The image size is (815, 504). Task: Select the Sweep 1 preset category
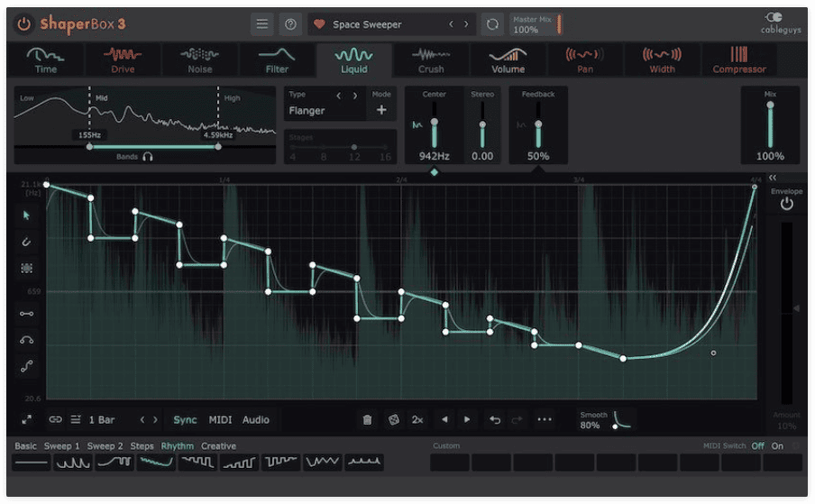[62, 446]
